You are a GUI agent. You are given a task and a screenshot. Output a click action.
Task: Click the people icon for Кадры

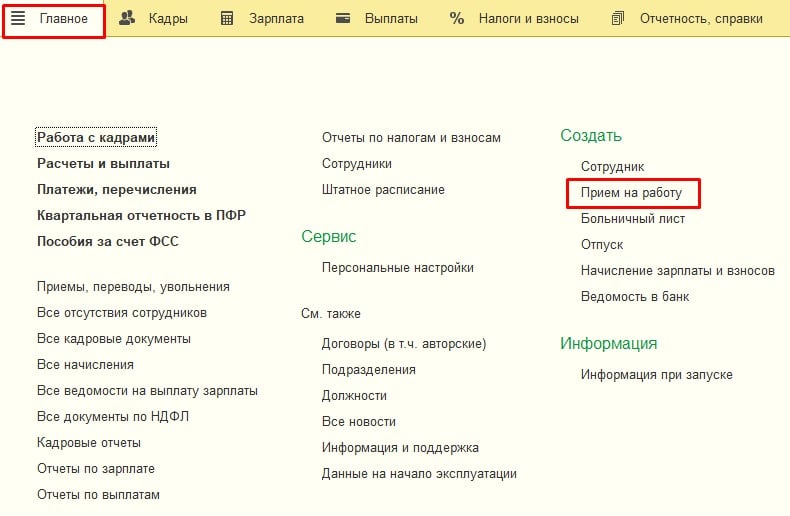(x=127, y=19)
